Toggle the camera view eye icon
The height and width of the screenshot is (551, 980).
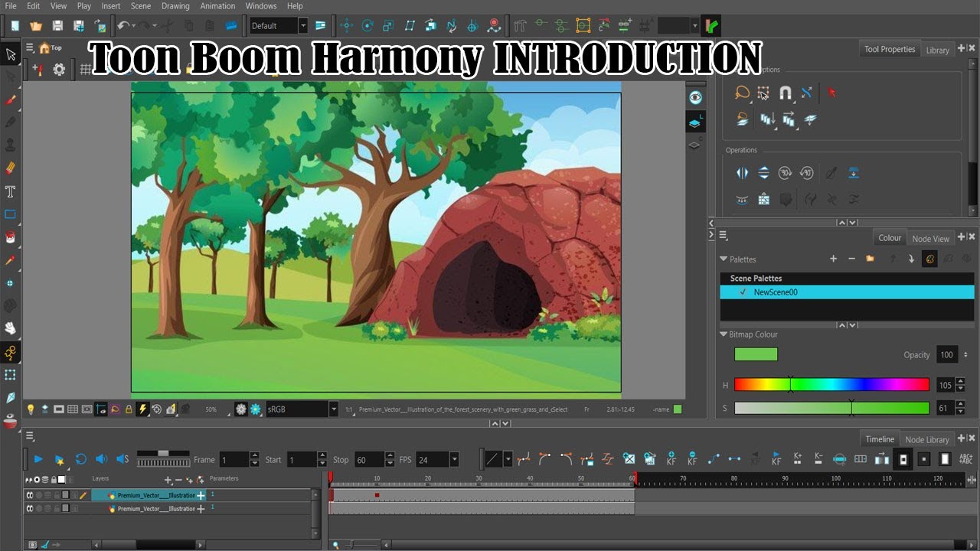point(695,97)
